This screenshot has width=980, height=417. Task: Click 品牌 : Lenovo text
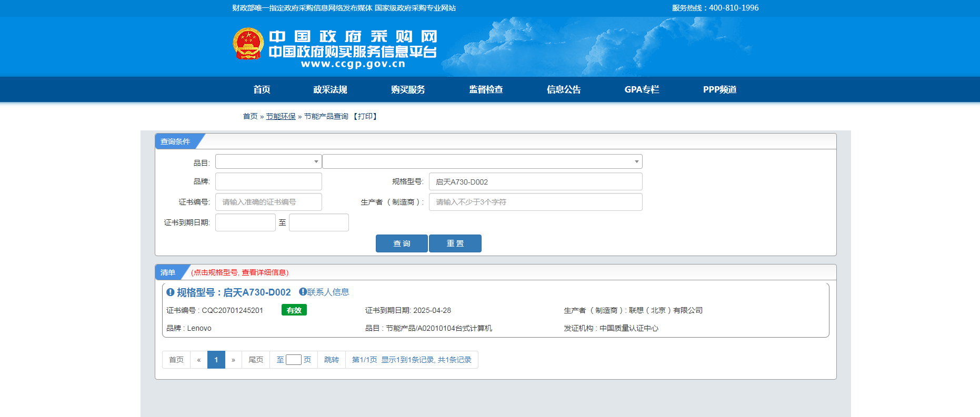(x=189, y=328)
